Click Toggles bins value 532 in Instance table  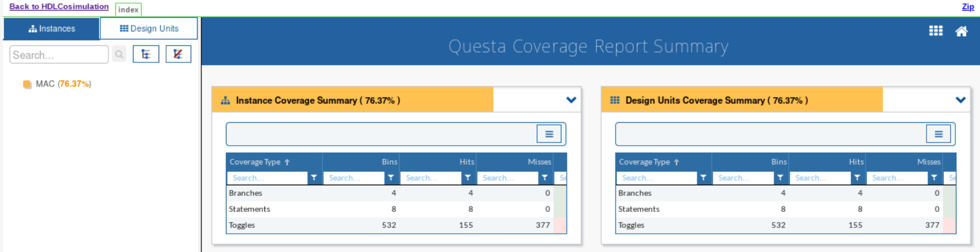pos(389,225)
